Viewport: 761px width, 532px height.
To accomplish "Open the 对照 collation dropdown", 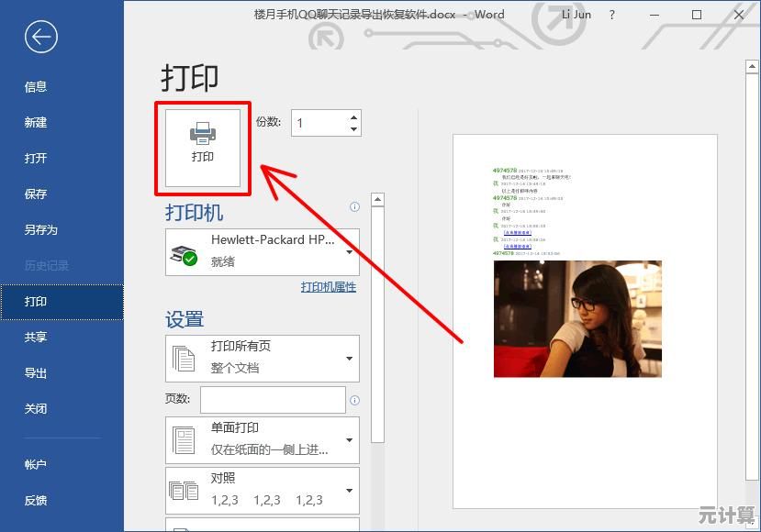I will 349,491.
